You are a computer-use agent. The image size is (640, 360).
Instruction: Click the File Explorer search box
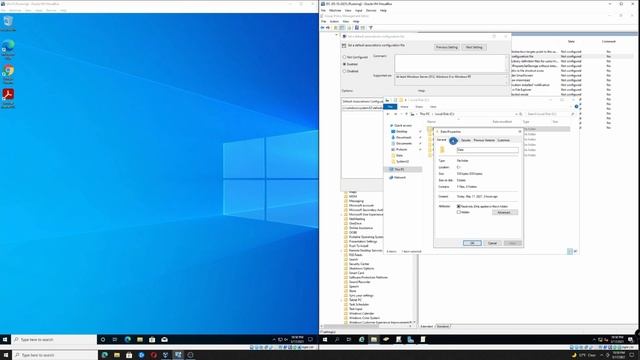coord(550,114)
